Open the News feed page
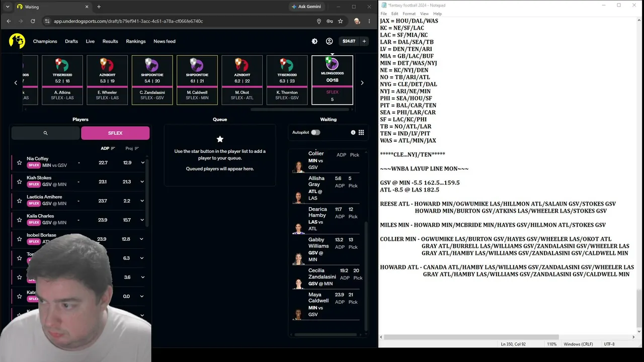This screenshot has width=644, height=362. point(165,41)
